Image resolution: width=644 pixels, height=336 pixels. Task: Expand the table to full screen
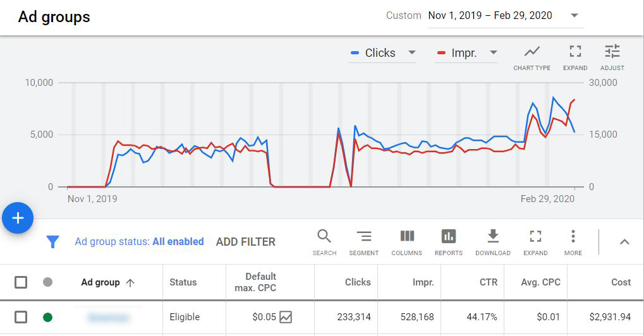coord(535,242)
